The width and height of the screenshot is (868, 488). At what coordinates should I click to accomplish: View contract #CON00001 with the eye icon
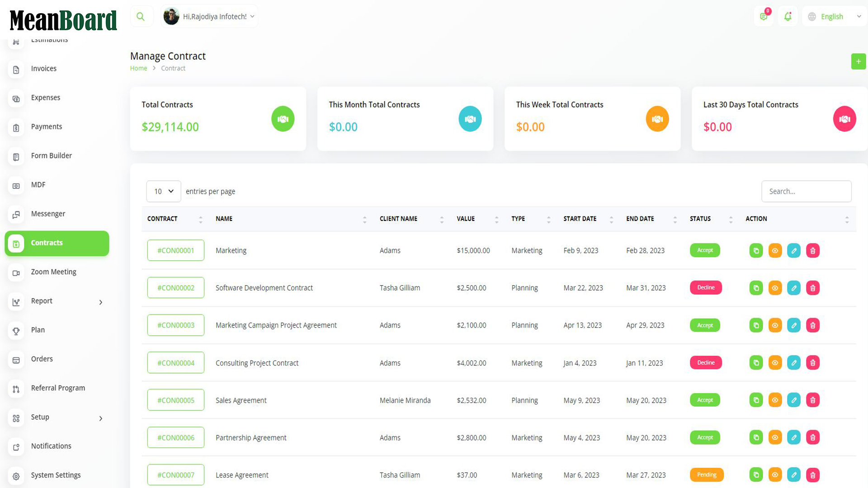click(775, 251)
